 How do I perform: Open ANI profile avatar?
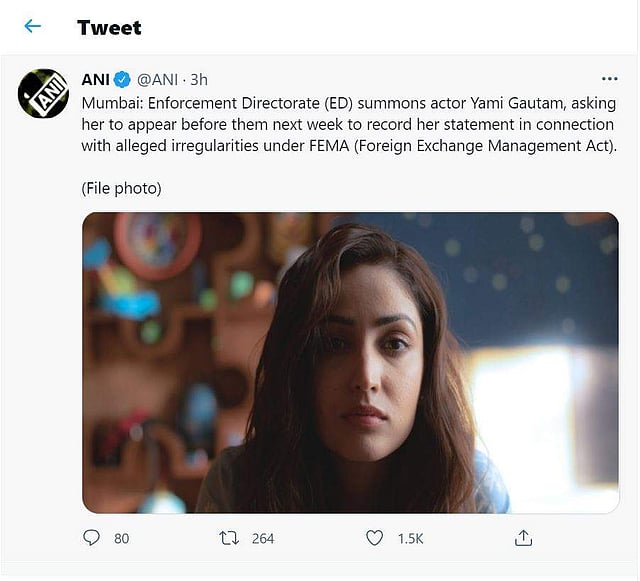coord(43,95)
